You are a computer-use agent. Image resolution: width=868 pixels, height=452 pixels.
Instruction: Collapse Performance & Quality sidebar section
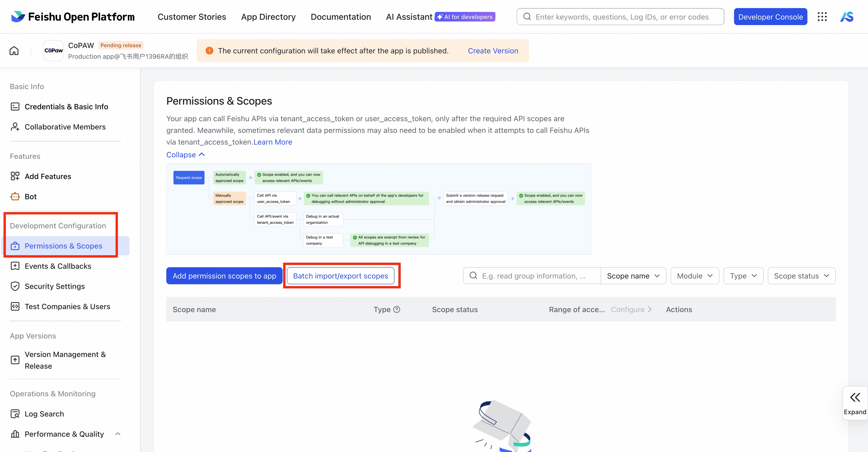[118, 434]
